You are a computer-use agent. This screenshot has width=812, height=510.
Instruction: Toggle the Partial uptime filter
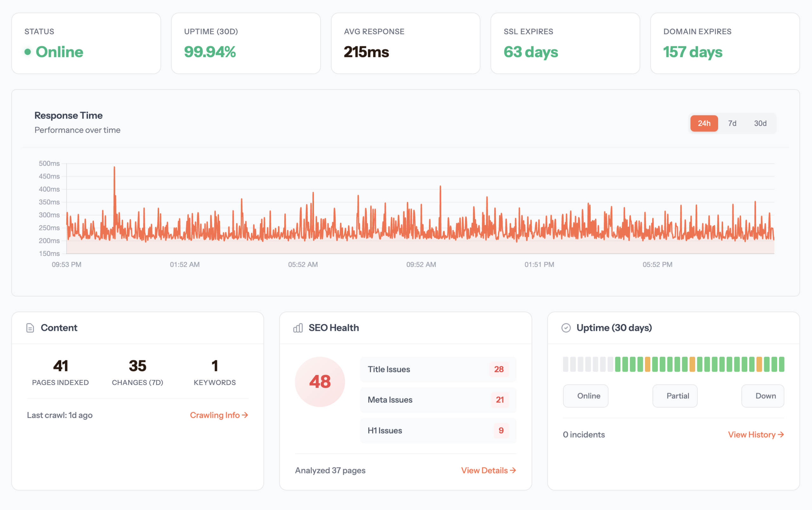click(x=675, y=396)
